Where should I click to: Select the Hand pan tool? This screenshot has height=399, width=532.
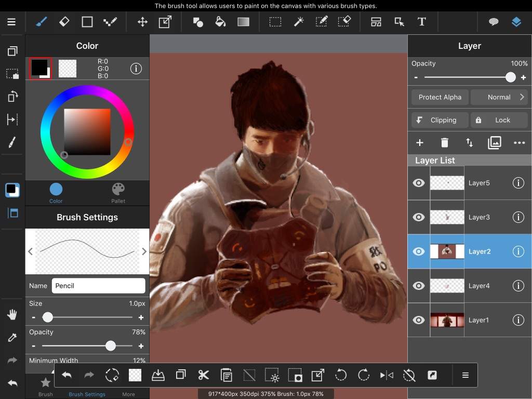[x=12, y=314]
